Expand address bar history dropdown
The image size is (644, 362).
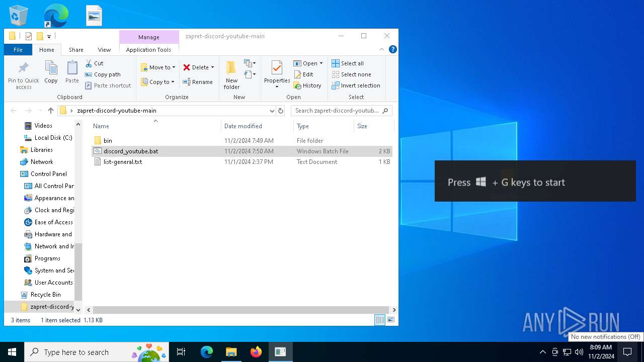click(272, 111)
